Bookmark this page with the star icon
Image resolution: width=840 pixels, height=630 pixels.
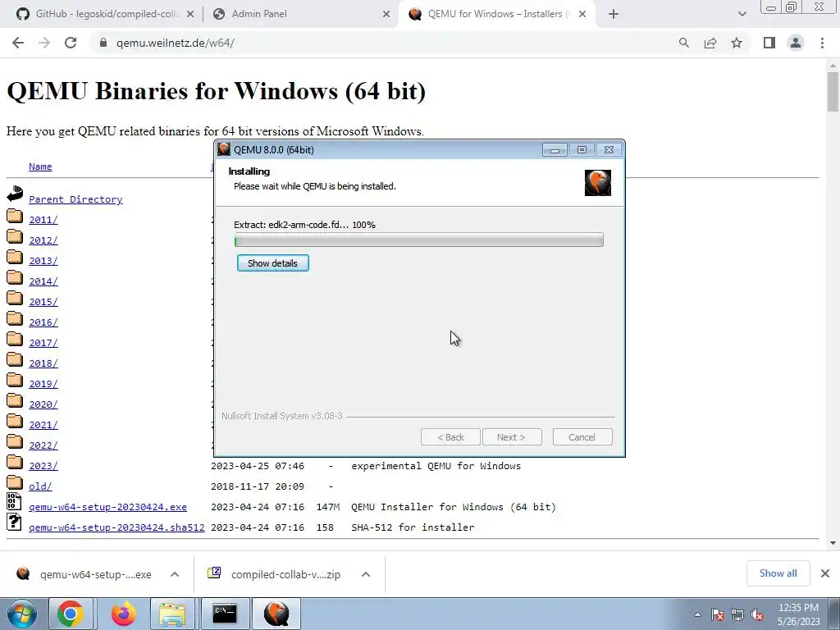point(737,43)
